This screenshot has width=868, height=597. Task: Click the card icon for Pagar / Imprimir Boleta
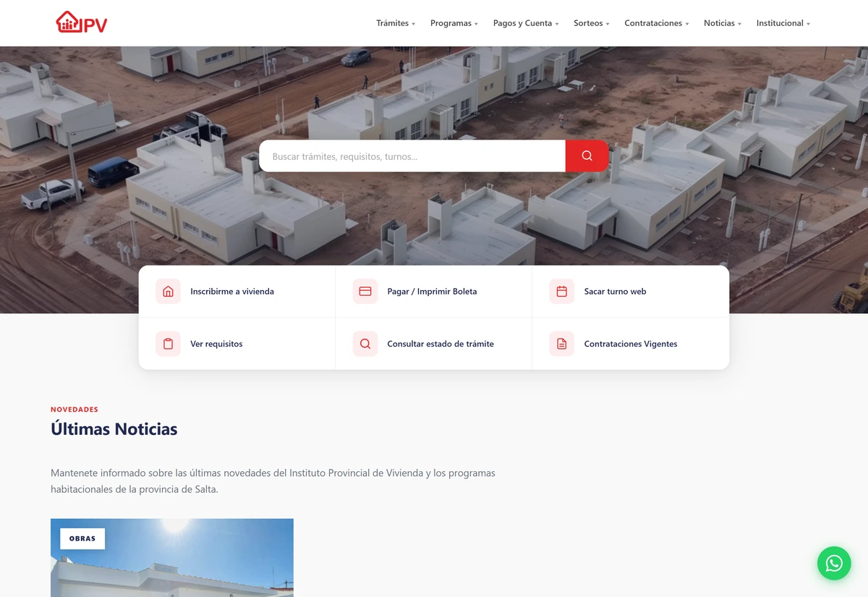coord(365,292)
